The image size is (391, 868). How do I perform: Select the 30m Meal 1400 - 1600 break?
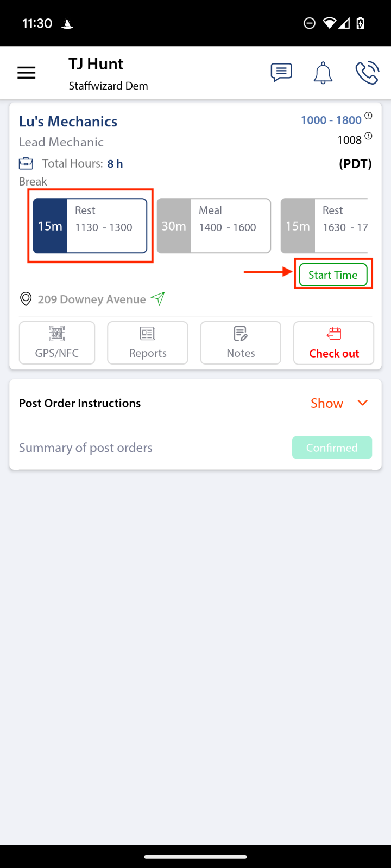(214, 226)
